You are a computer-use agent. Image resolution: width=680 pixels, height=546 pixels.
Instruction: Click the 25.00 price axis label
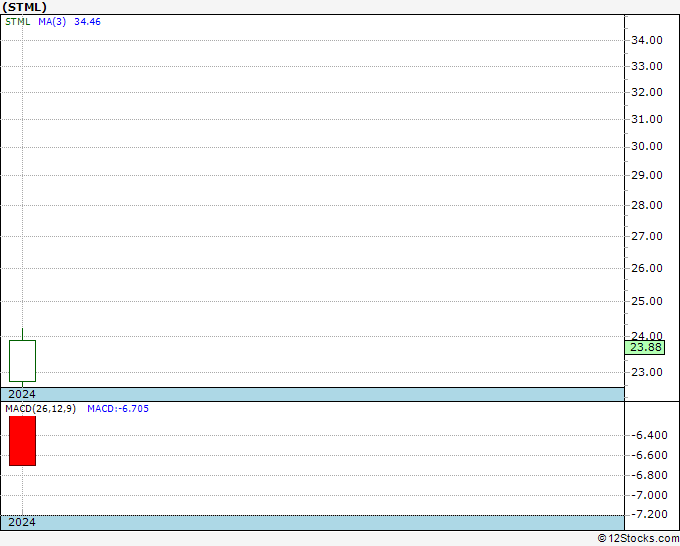647,301
